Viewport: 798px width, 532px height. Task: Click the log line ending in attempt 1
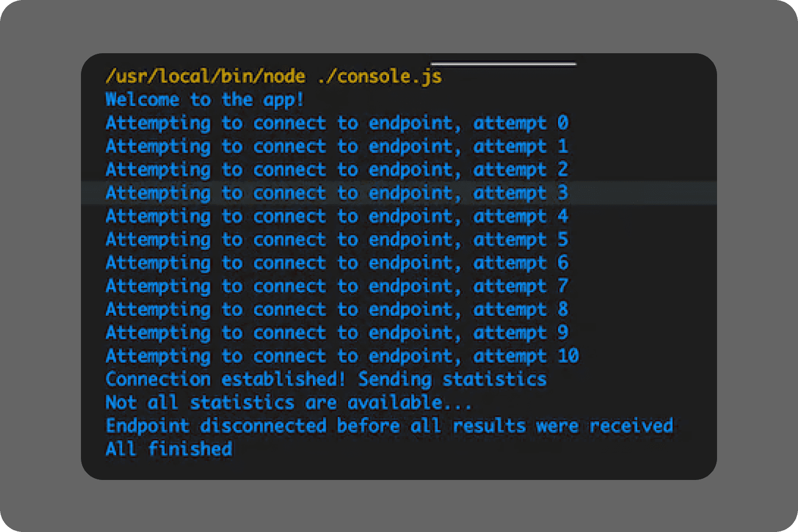coord(337,146)
